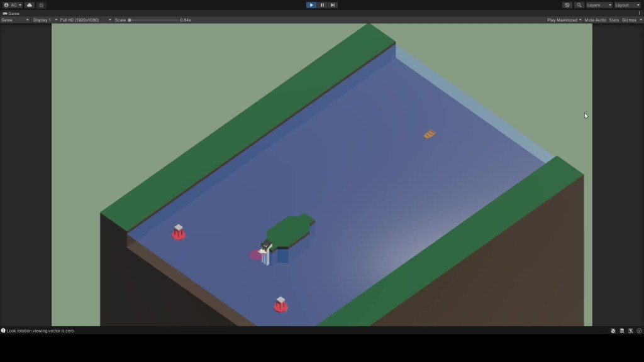This screenshot has width=644, height=362.
Task: Open the AC account dropdown
Action: [x=13, y=5]
